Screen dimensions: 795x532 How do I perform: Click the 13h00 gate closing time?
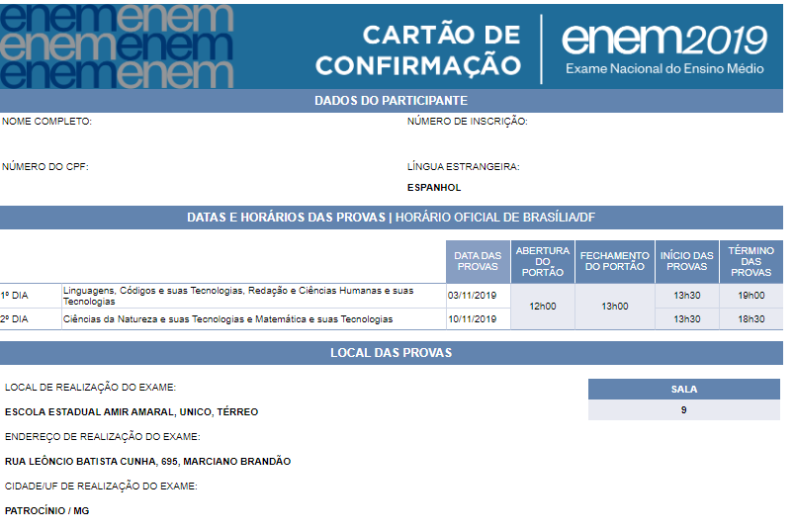tap(614, 307)
